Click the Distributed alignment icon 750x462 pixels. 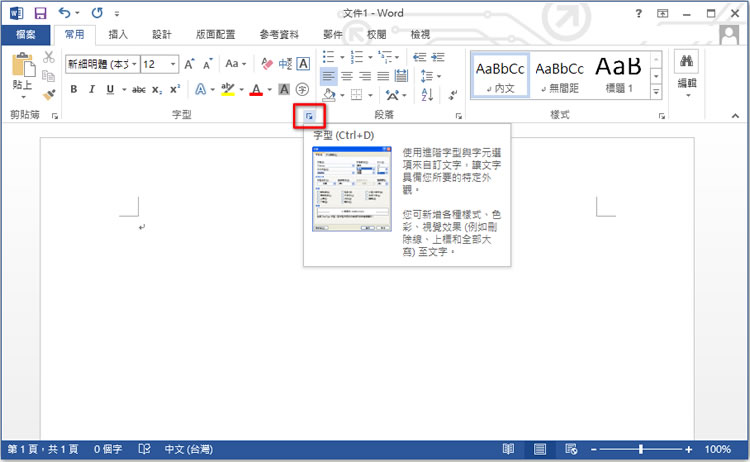[401, 76]
